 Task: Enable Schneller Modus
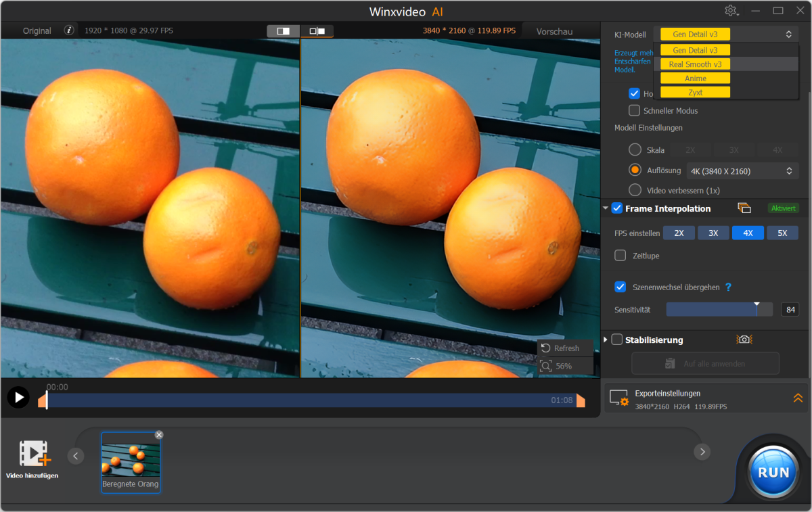(x=634, y=110)
